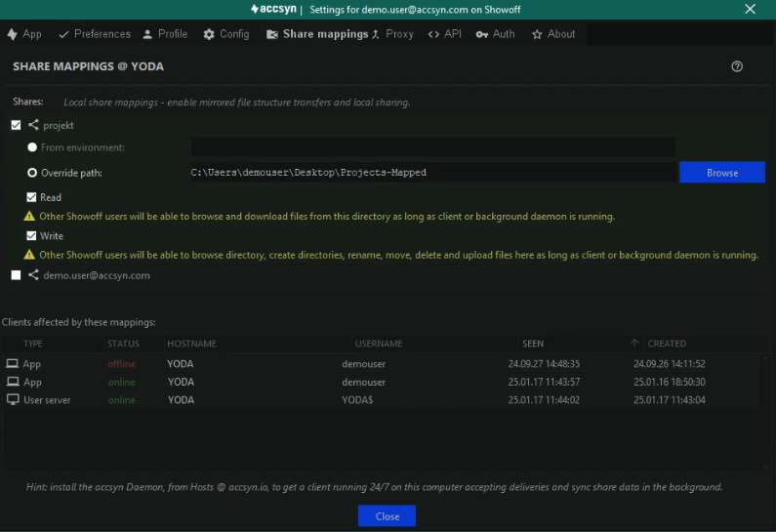776x532 pixels.
Task: Sort by the HOSTNAME column header
Action: 191,344
